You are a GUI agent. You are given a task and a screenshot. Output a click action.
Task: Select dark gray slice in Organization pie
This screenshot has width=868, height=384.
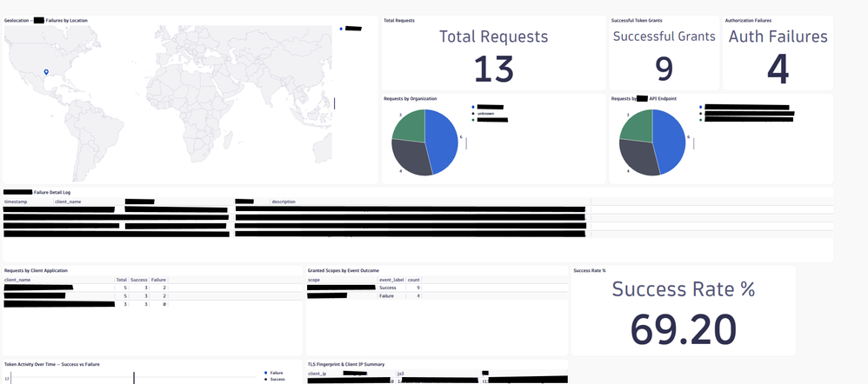409,156
